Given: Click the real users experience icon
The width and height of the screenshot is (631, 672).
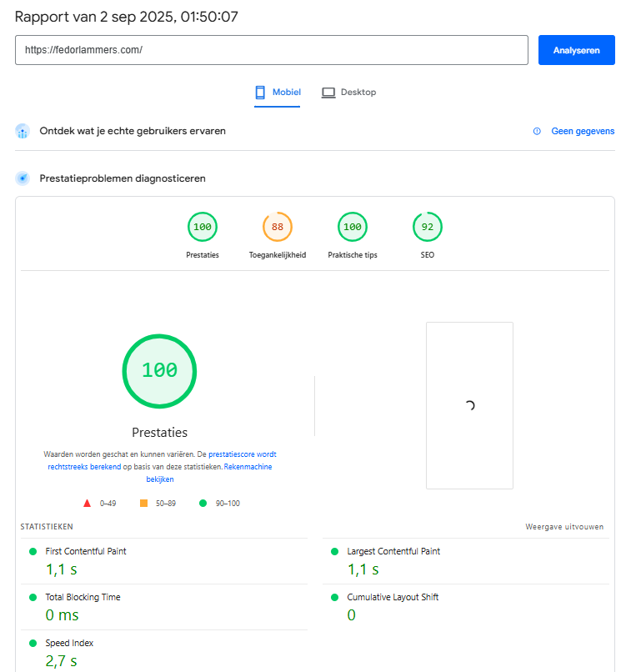Looking at the screenshot, I should 23,132.
